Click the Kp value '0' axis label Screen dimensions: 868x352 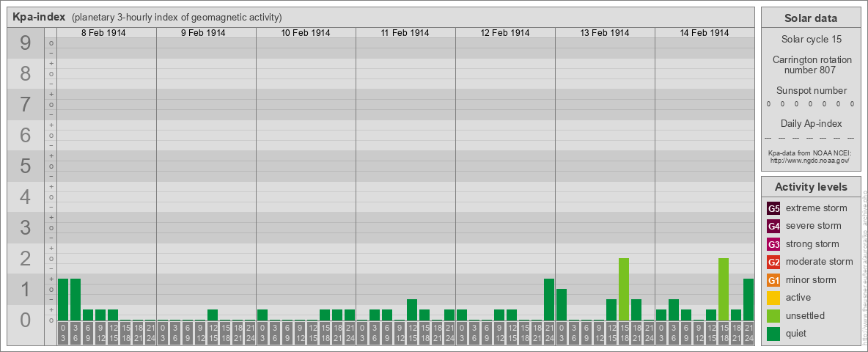tap(26, 320)
